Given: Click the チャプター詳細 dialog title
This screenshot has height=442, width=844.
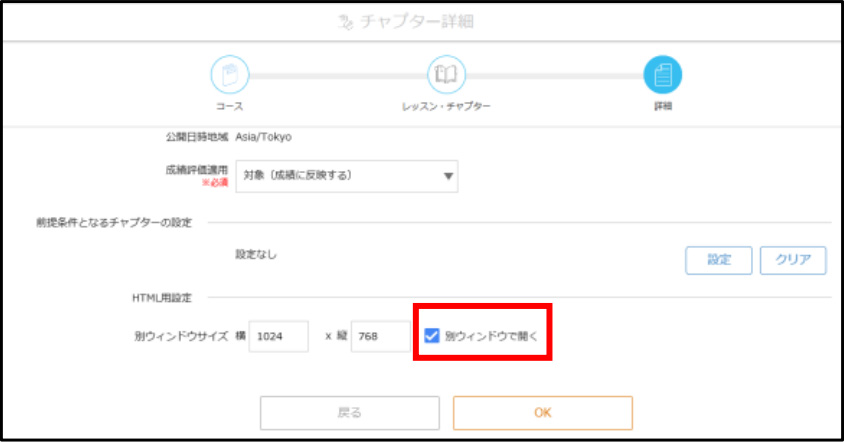Looking at the screenshot, I should (417, 22).
